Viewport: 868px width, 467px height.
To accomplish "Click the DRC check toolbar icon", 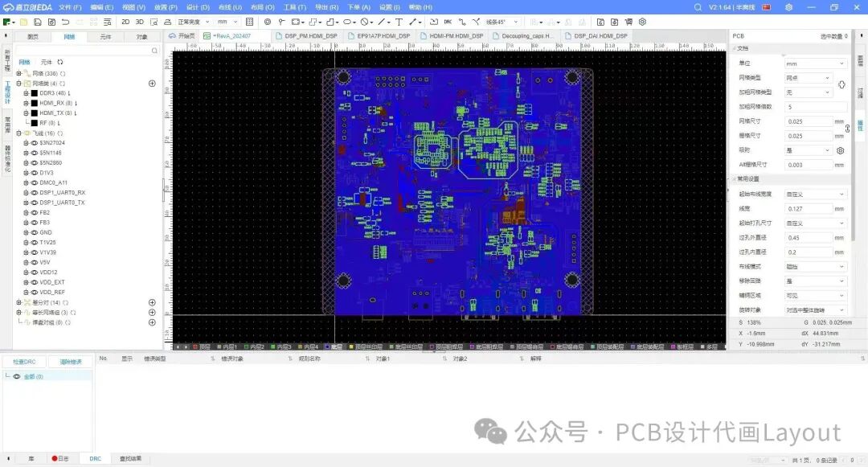I will click(448, 23).
